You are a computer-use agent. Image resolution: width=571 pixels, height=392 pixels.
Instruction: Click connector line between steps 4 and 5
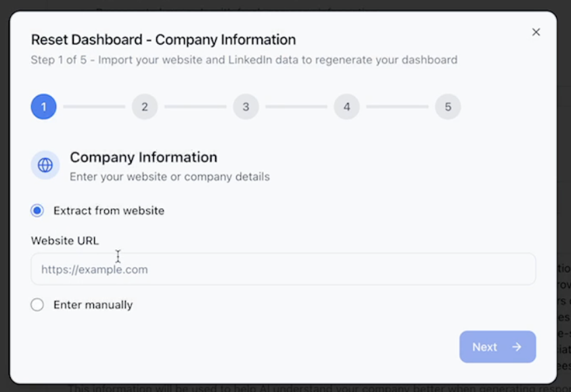(x=397, y=107)
